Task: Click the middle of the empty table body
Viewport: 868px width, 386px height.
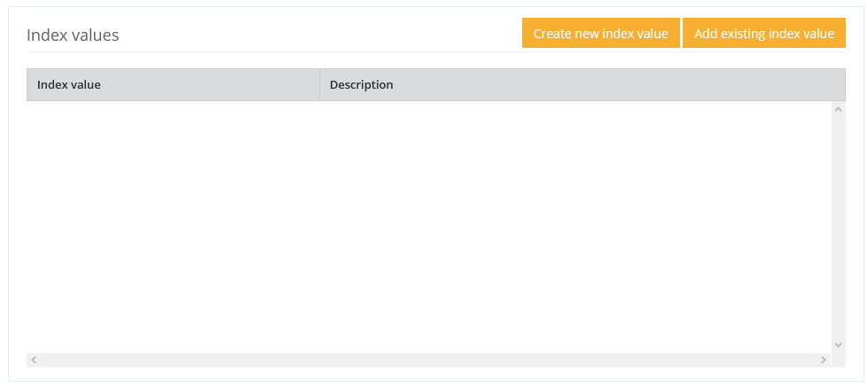Action: [429, 226]
